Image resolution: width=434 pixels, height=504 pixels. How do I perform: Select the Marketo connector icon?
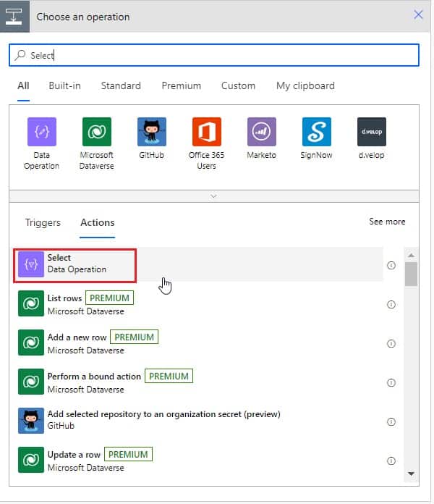click(x=262, y=132)
